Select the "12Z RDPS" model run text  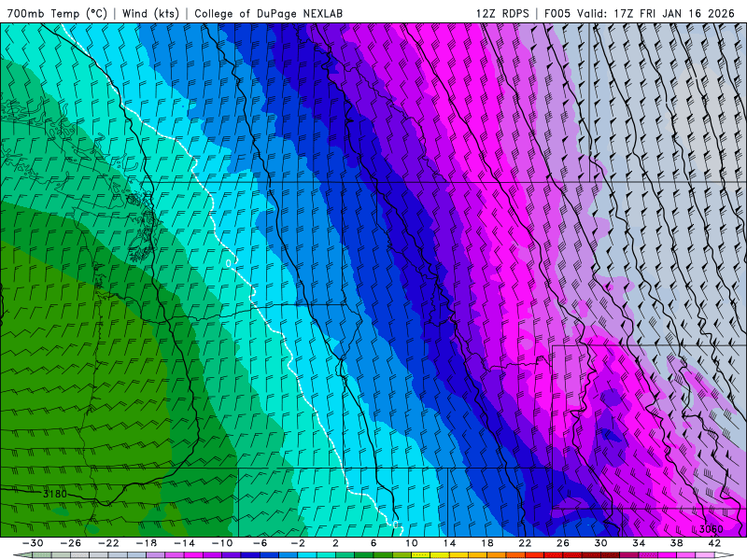(x=502, y=13)
